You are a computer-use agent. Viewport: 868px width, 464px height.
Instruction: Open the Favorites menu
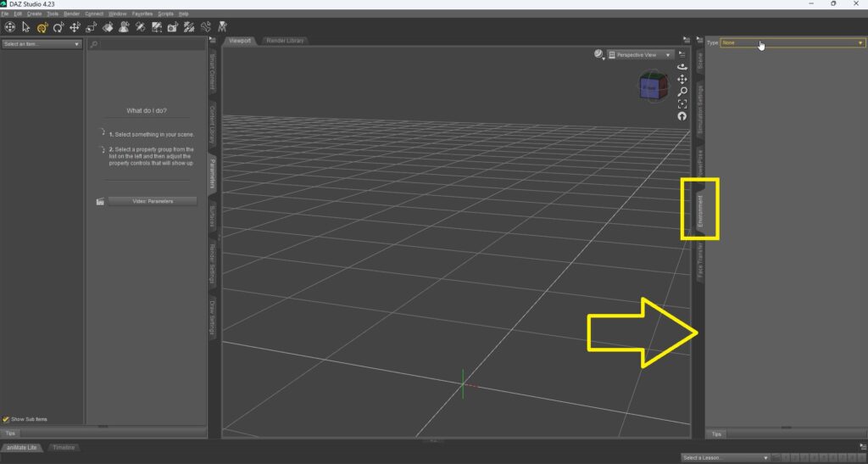coord(142,14)
